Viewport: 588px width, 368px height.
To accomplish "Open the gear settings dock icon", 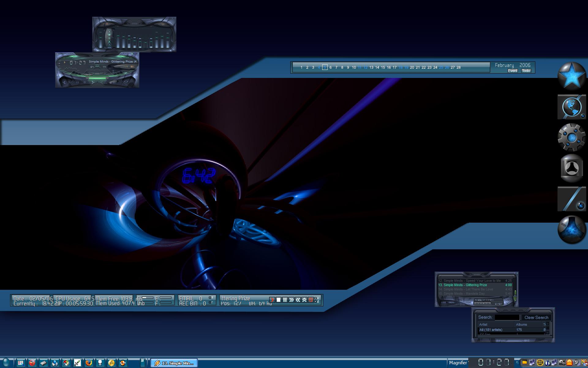I will 571,137.
